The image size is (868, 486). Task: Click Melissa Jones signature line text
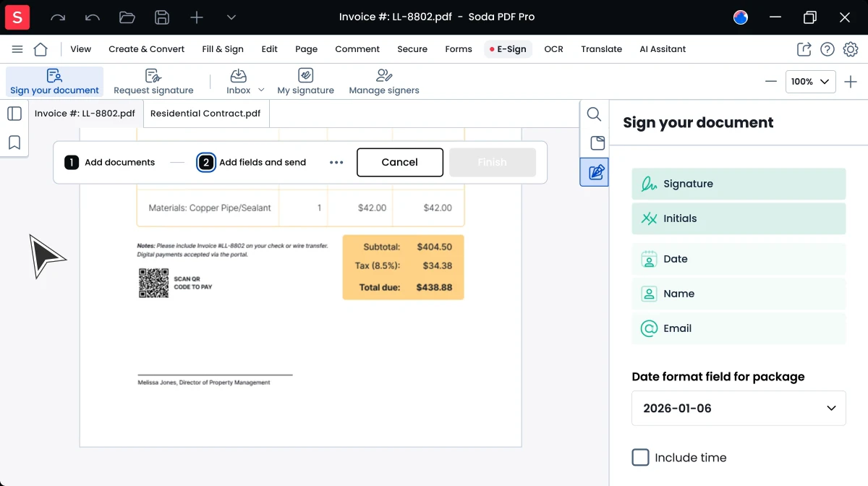coord(204,383)
